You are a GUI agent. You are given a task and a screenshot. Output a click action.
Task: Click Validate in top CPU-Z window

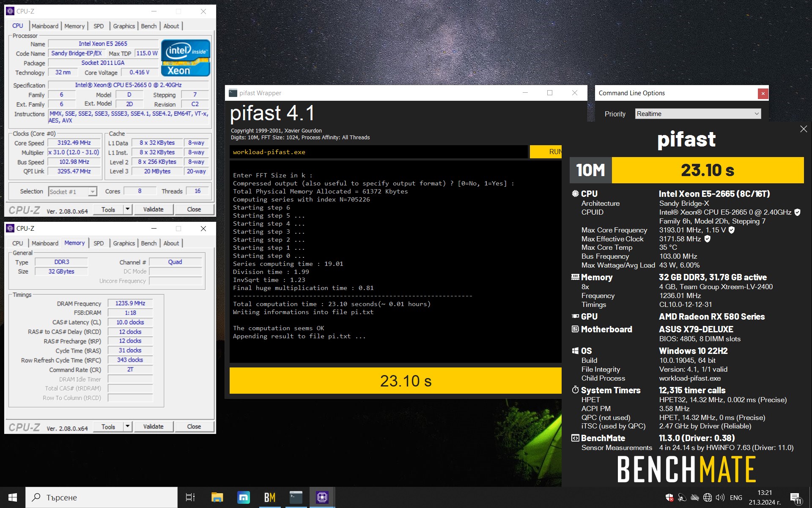point(153,209)
